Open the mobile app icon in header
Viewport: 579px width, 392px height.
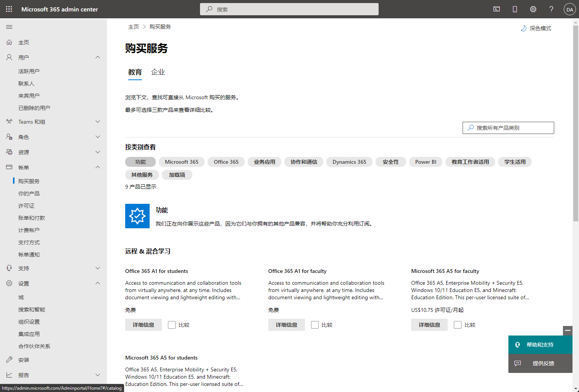[515, 9]
